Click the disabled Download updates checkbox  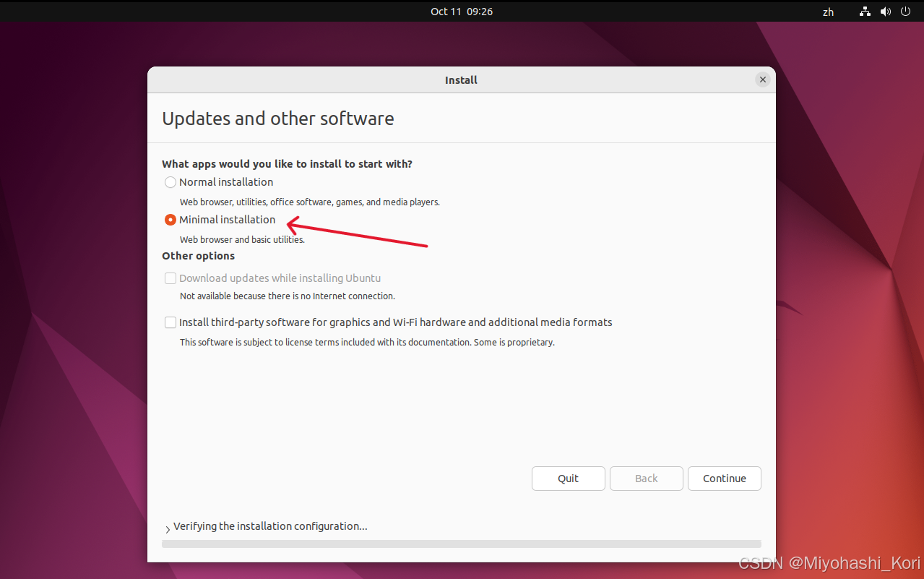(170, 278)
